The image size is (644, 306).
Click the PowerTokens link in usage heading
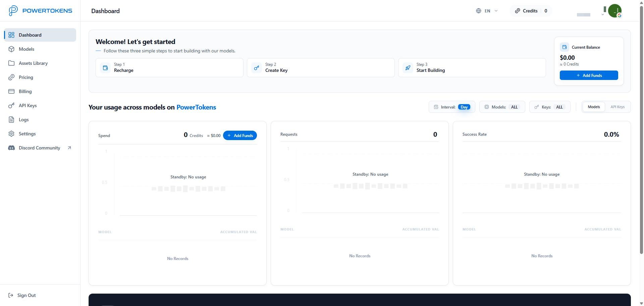pyautogui.click(x=196, y=107)
